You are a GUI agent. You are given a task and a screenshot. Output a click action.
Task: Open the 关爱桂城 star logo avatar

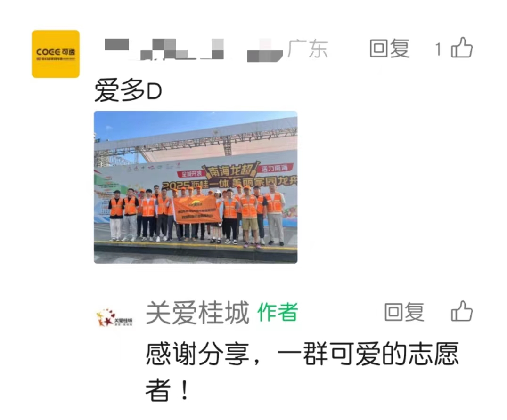click(x=114, y=318)
